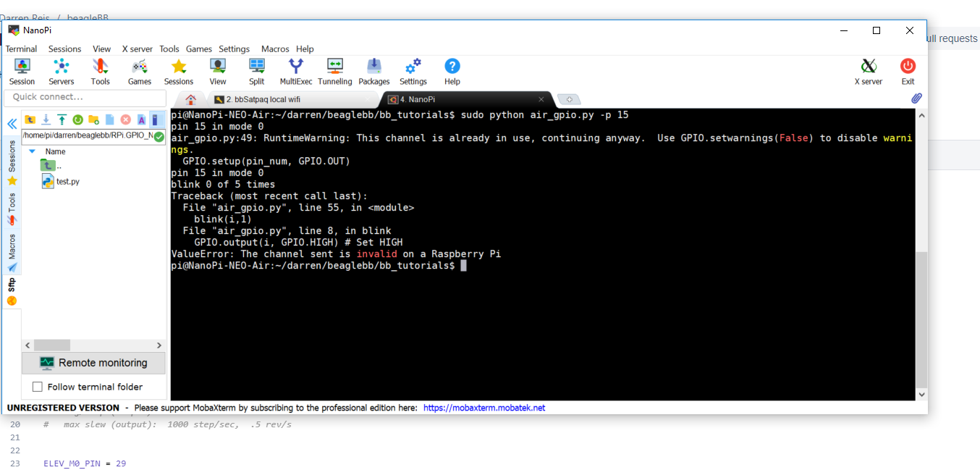Select test.py in the file list
The width and height of the screenshot is (980, 470).
coord(67,181)
